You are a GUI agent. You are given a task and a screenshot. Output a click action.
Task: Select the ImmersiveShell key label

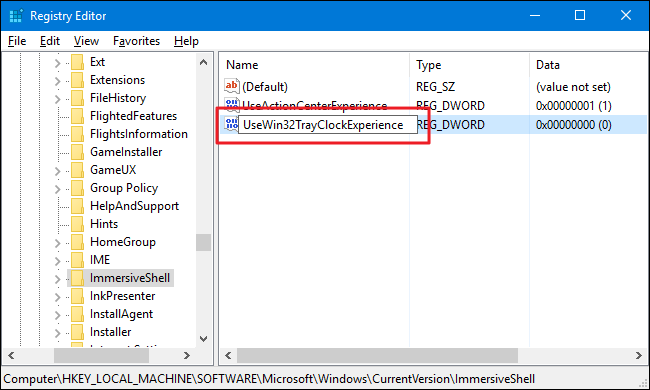click(130, 278)
